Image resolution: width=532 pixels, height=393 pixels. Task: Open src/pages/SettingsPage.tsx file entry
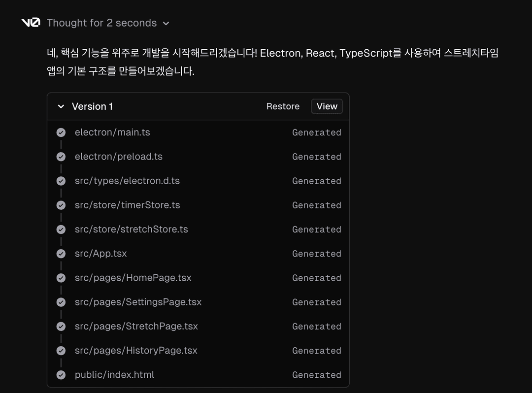138,302
